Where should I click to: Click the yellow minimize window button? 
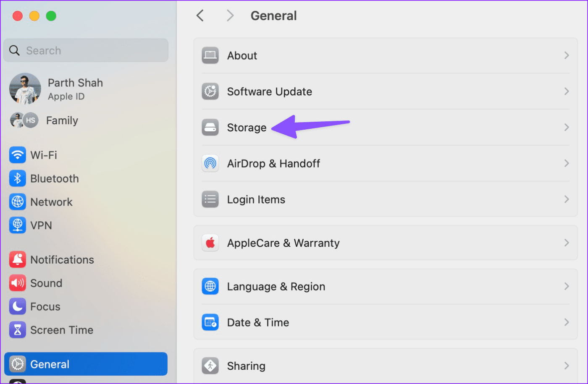(34, 16)
